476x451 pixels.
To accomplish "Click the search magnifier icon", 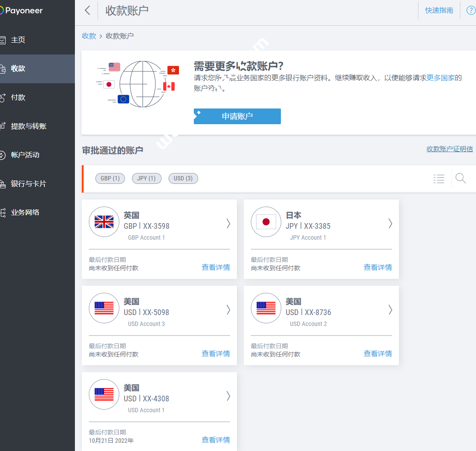I will 460,178.
